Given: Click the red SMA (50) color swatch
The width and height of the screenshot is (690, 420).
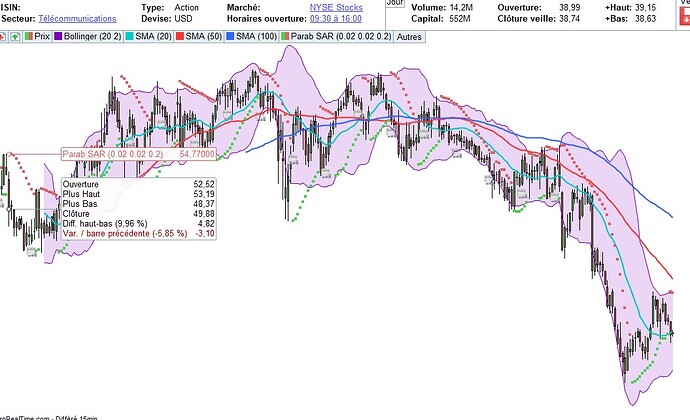Looking at the screenshot, I should pyautogui.click(x=213, y=35).
